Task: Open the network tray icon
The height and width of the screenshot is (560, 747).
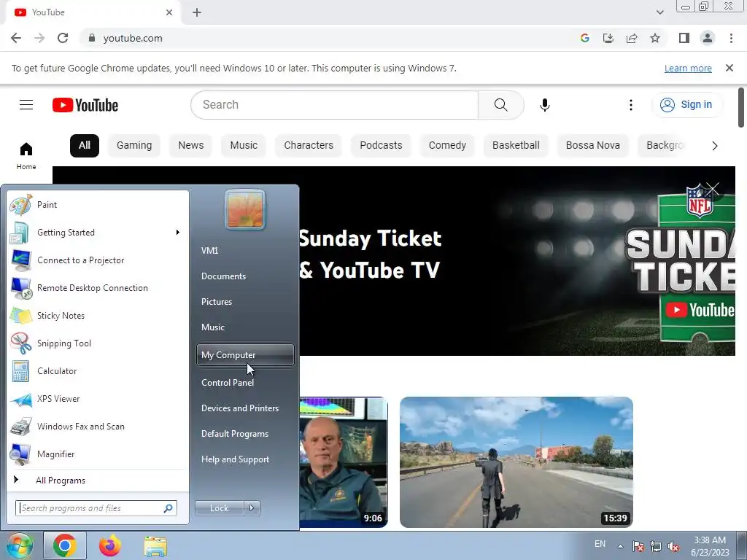Action: (x=656, y=547)
